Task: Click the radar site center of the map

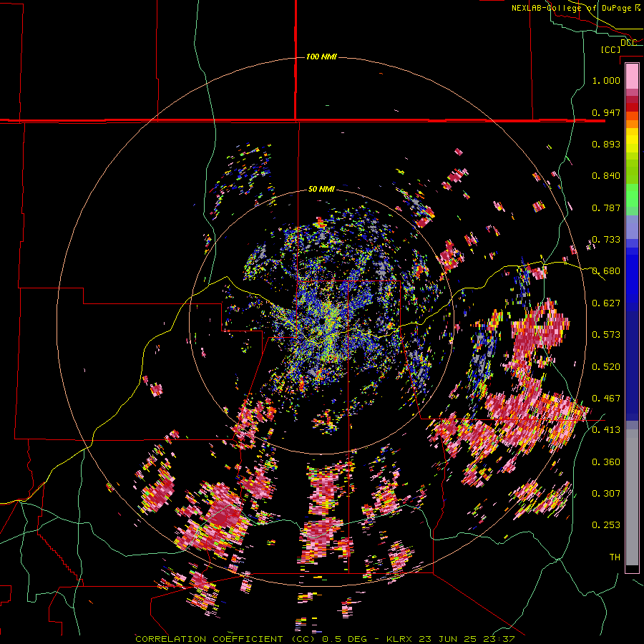Action: tap(321, 321)
